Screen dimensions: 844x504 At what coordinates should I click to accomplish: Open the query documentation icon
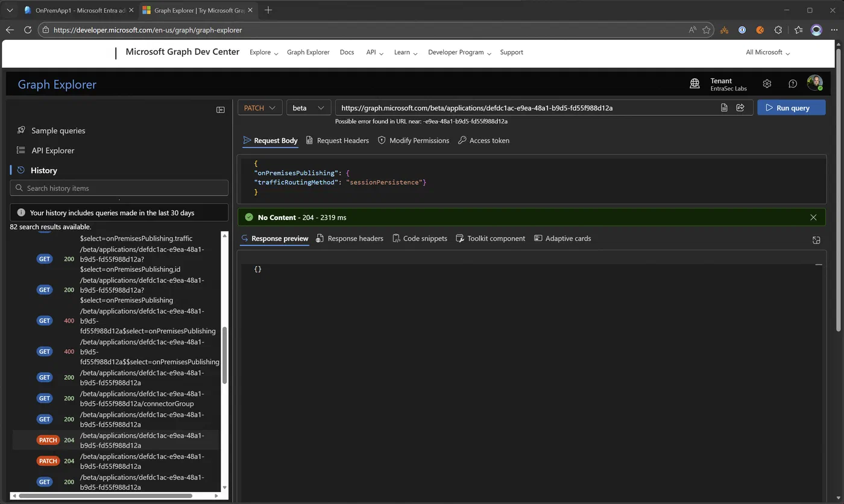coord(724,108)
